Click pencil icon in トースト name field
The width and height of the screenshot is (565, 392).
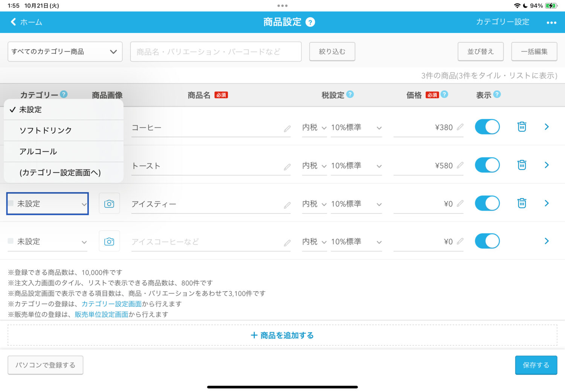pos(287,167)
